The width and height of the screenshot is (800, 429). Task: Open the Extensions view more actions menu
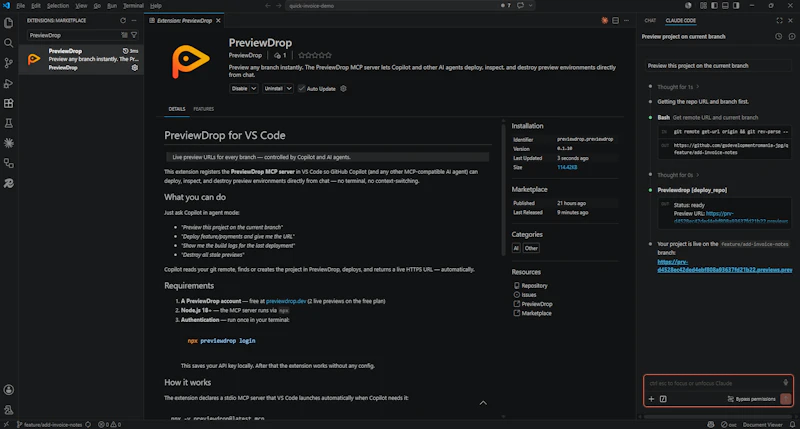point(134,20)
